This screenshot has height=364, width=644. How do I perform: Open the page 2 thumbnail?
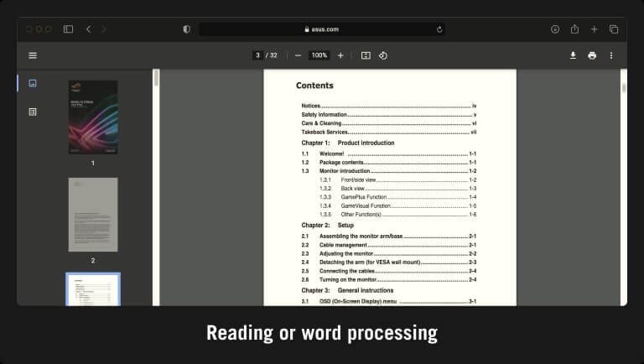click(x=93, y=215)
